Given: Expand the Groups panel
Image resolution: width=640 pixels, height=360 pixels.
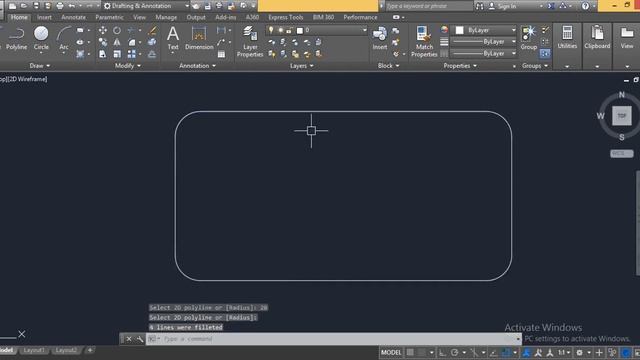Looking at the screenshot, I should click(x=535, y=66).
